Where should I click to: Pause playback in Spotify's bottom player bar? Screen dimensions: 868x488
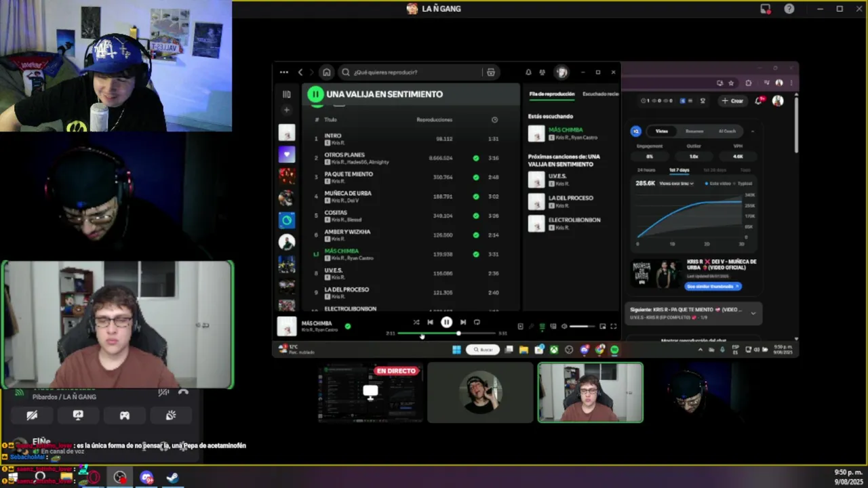coord(446,323)
